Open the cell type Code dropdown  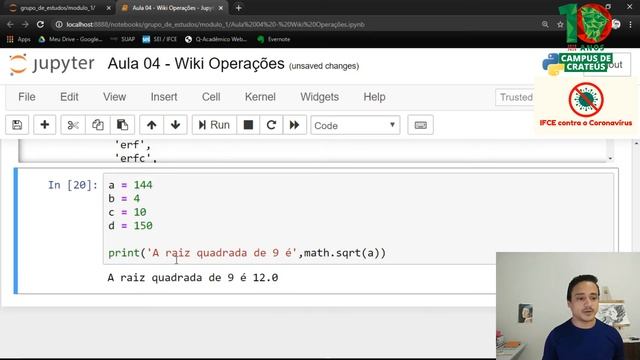tap(355, 125)
